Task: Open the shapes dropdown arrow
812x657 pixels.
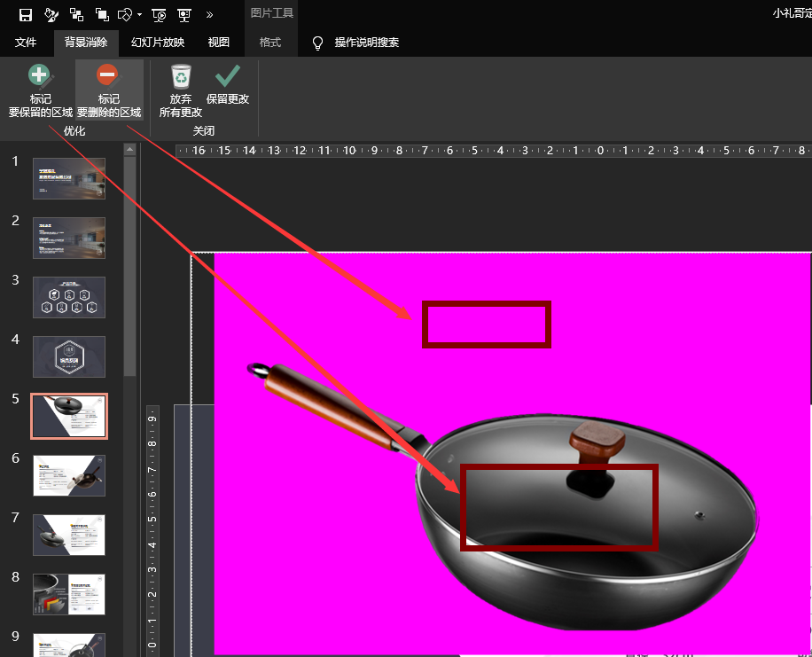Action: tap(140, 15)
